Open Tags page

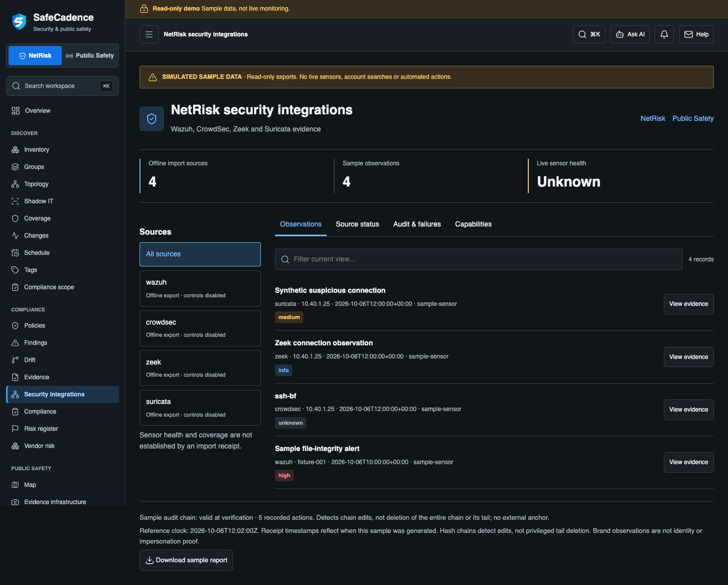coord(63,270)
